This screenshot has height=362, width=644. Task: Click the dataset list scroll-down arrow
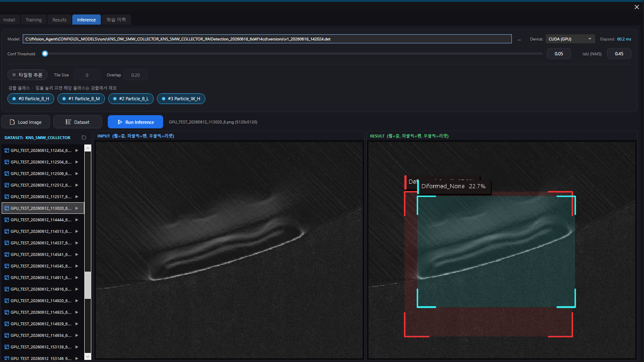tap(88, 356)
